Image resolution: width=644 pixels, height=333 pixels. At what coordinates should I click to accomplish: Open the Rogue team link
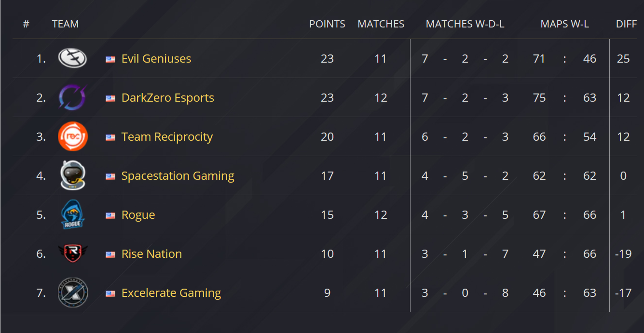click(x=138, y=215)
